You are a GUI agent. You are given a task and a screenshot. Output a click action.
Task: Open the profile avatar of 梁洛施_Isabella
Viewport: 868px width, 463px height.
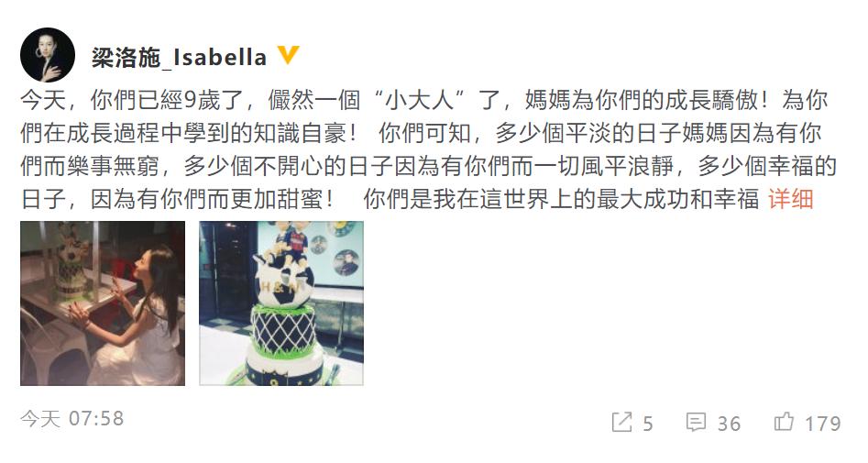[x=48, y=55]
